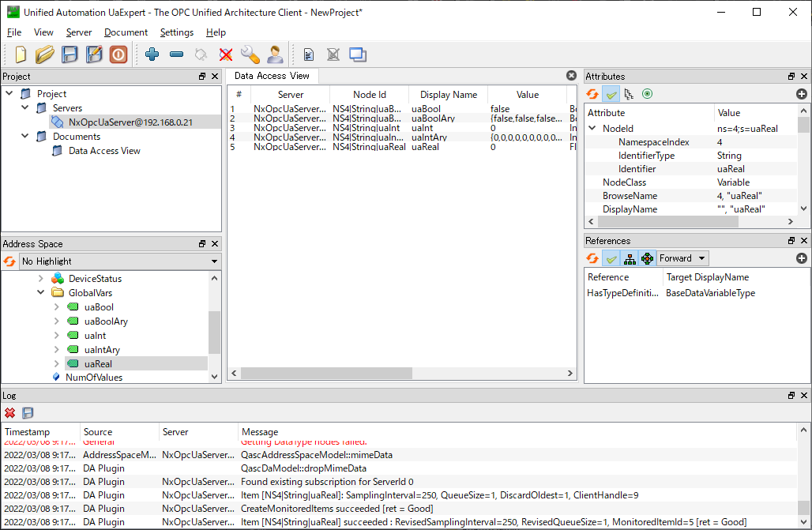
Task: Clear the log with the red X icon
Action: point(10,413)
